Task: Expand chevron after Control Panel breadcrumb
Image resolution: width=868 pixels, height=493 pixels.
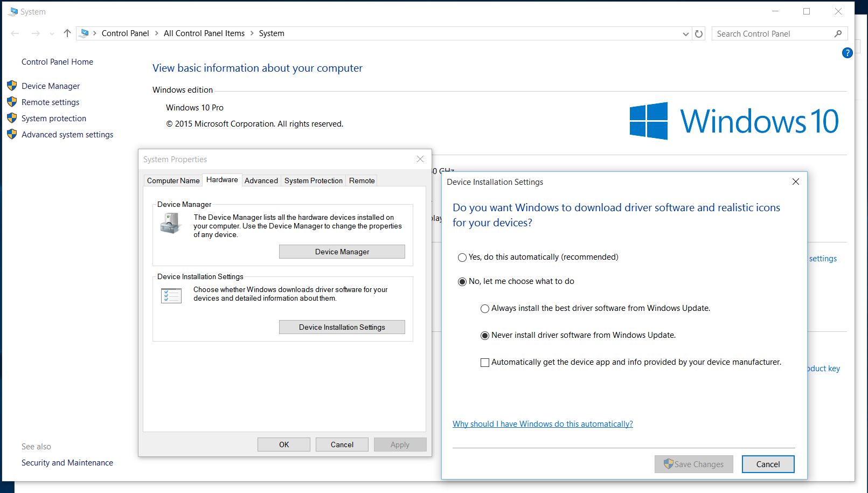Action: pos(157,33)
